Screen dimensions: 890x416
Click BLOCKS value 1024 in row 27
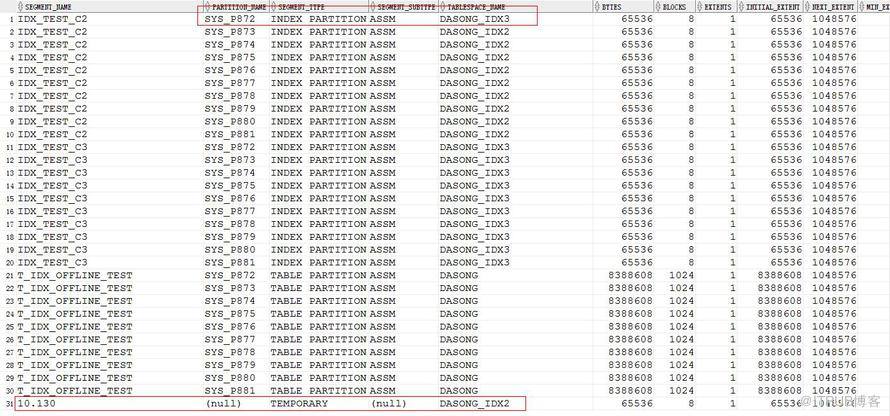click(681, 352)
